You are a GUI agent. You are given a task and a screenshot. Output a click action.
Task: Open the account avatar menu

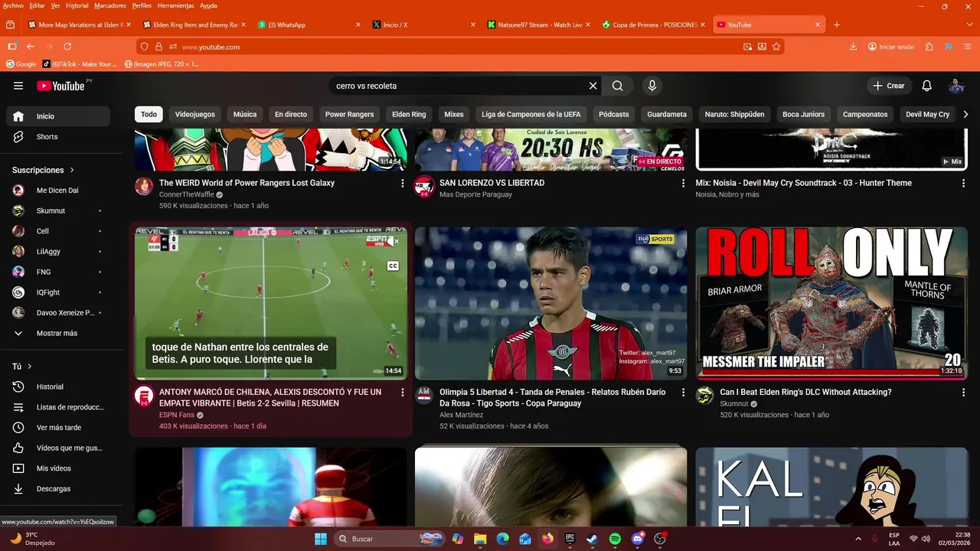[956, 86]
